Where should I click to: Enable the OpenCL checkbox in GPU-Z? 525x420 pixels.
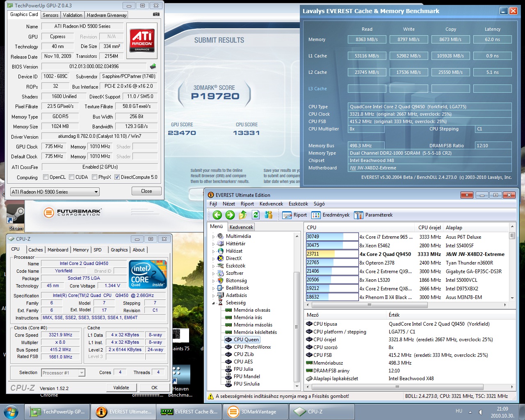pos(46,177)
